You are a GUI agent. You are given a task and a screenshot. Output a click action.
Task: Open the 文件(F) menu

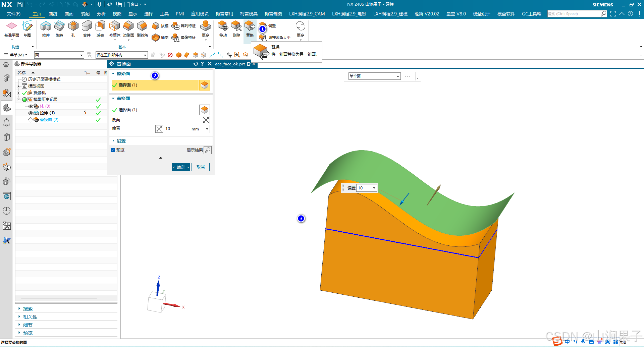click(x=13, y=14)
